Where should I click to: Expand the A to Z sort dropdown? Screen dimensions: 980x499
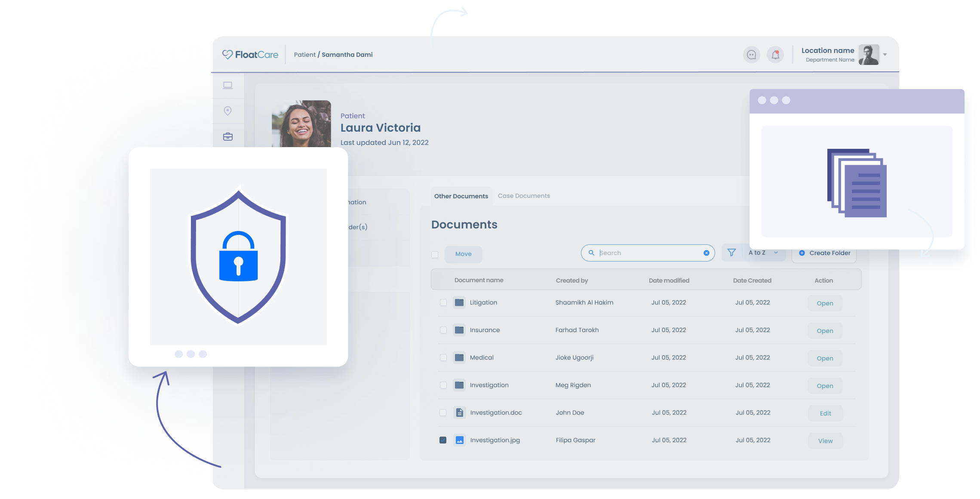pyautogui.click(x=764, y=253)
